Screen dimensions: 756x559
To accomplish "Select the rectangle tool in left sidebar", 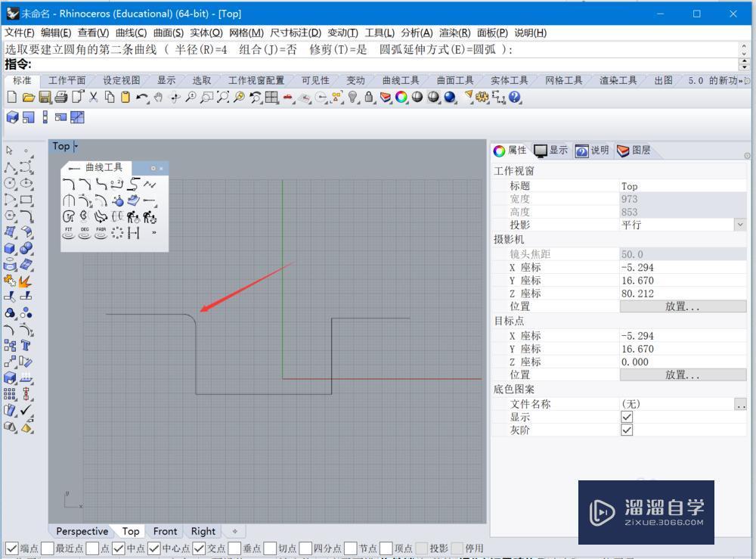I will [26, 200].
